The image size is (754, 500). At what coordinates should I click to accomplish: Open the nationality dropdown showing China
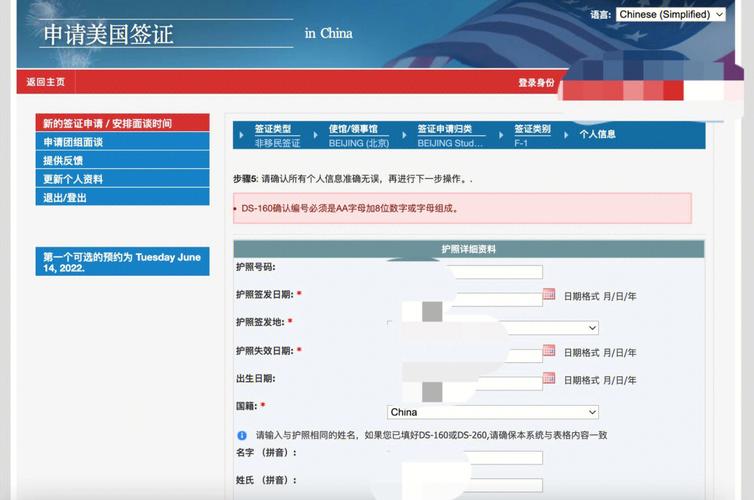[x=492, y=412]
